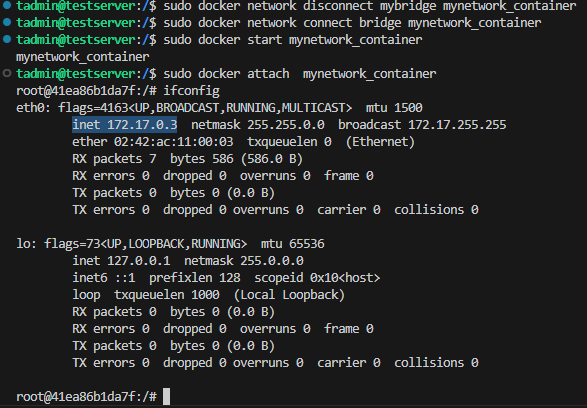Click 'mtu 1500' value
Screen dimensions: 587x408
[x=394, y=108]
